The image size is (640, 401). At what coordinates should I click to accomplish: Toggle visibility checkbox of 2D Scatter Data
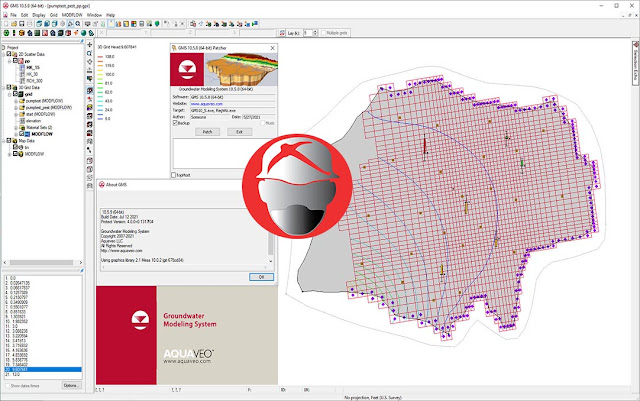point(9,54)
